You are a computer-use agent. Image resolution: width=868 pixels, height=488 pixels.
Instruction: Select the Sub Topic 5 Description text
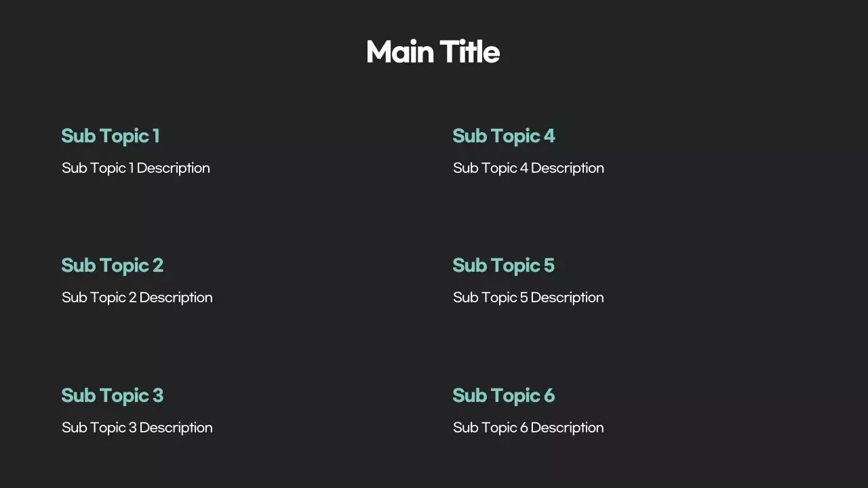[x=528, y=298]
